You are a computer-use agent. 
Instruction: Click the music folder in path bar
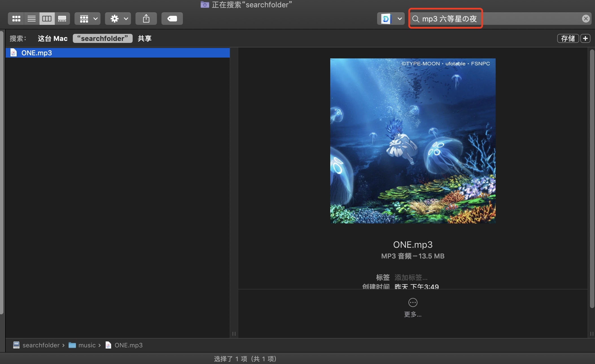82,345
